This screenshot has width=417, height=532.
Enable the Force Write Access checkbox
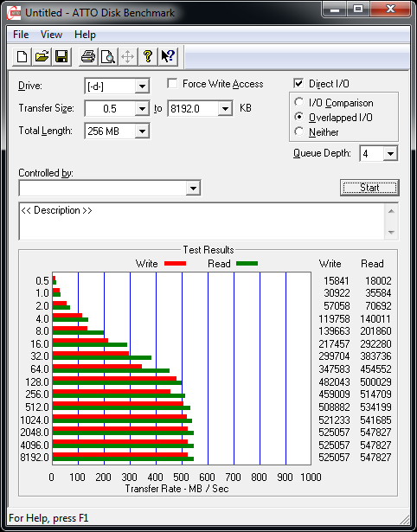coord(172,83)
